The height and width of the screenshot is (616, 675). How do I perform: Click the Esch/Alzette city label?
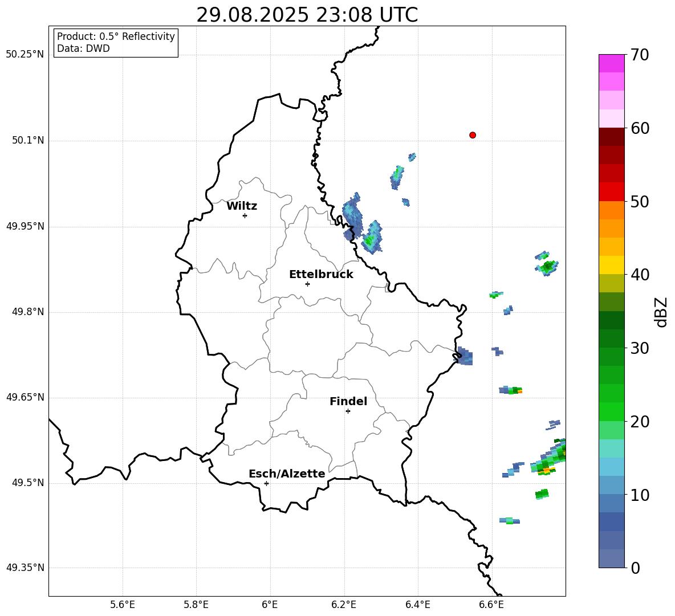pos(287,474)
